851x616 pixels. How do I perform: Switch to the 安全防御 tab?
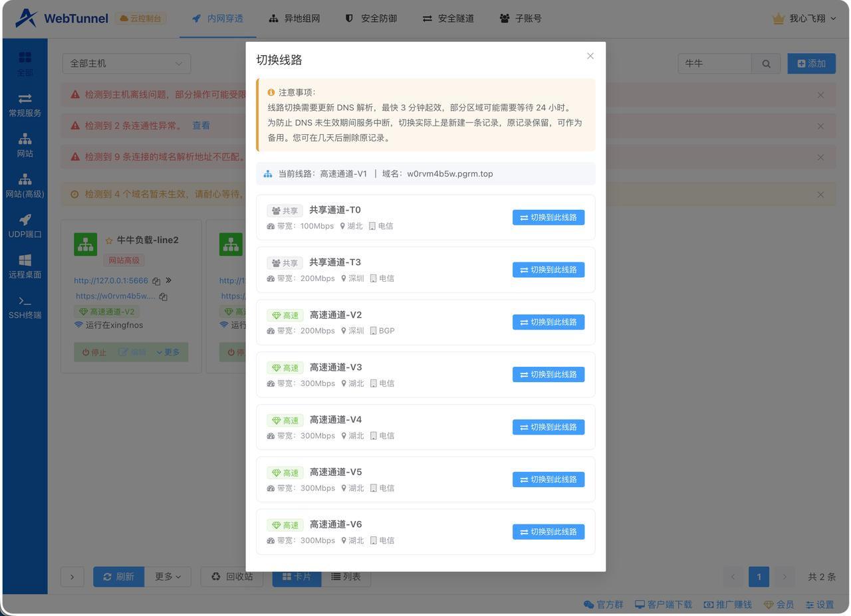click(x=371, y=19)
